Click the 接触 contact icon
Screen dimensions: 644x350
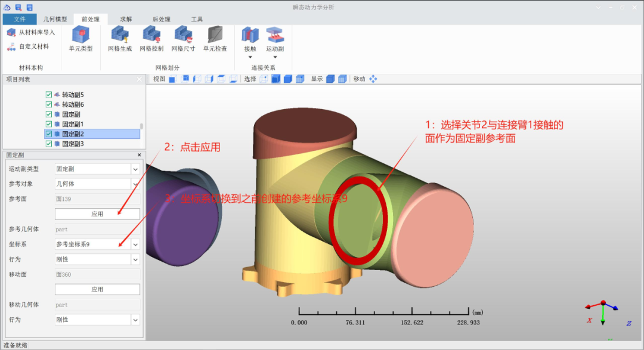click(x=250, y=35)
